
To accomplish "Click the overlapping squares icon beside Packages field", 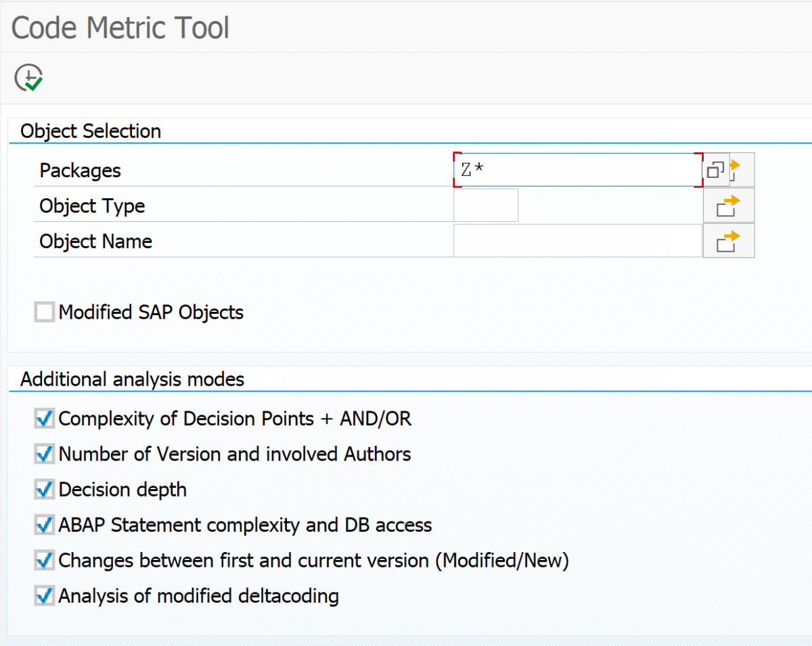I will point(715,170).
